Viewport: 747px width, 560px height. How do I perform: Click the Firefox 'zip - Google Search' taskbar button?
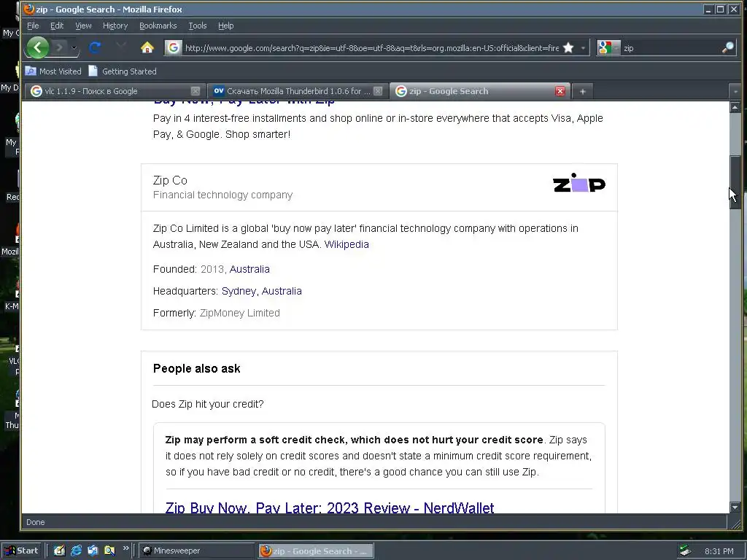pos(316,551)
